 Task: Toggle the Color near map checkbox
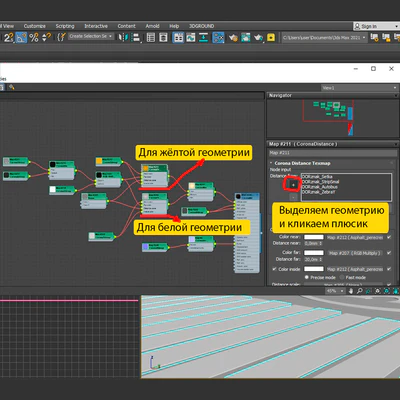click(x=389, y=237)
